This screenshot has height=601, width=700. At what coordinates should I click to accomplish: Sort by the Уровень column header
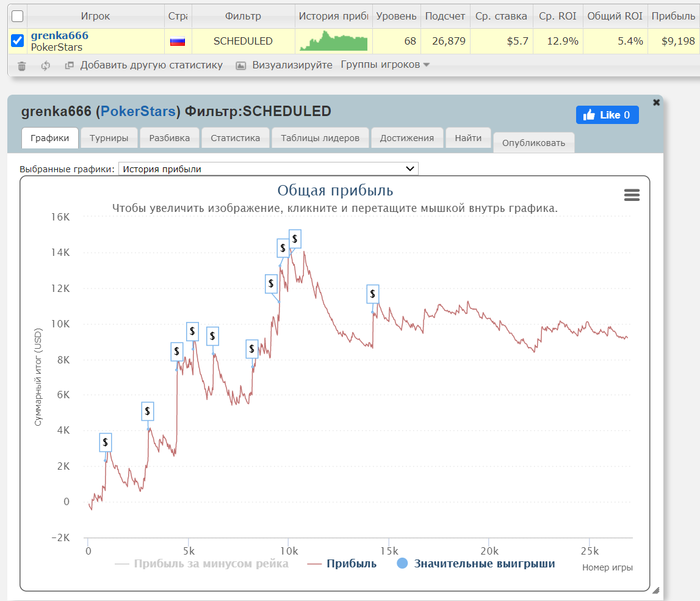396,16
